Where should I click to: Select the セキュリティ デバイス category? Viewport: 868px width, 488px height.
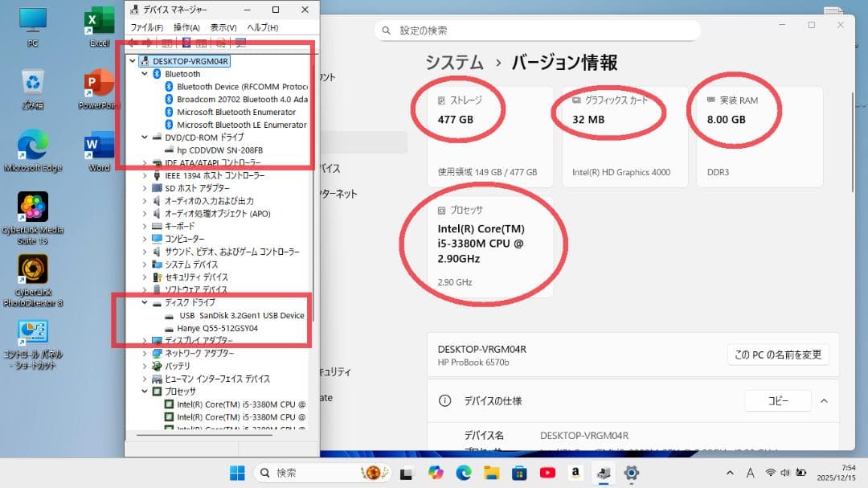[196, 277]
